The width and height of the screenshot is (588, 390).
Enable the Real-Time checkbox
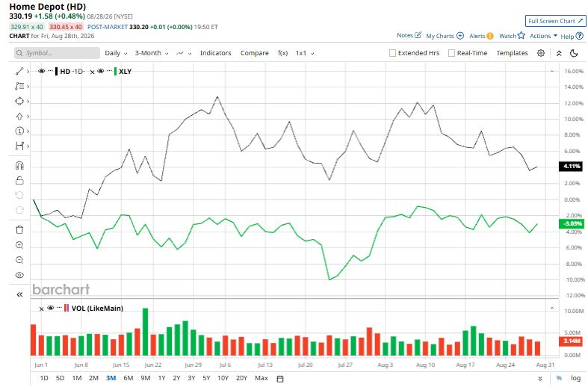pyautogui.click(x=451, y=53)
